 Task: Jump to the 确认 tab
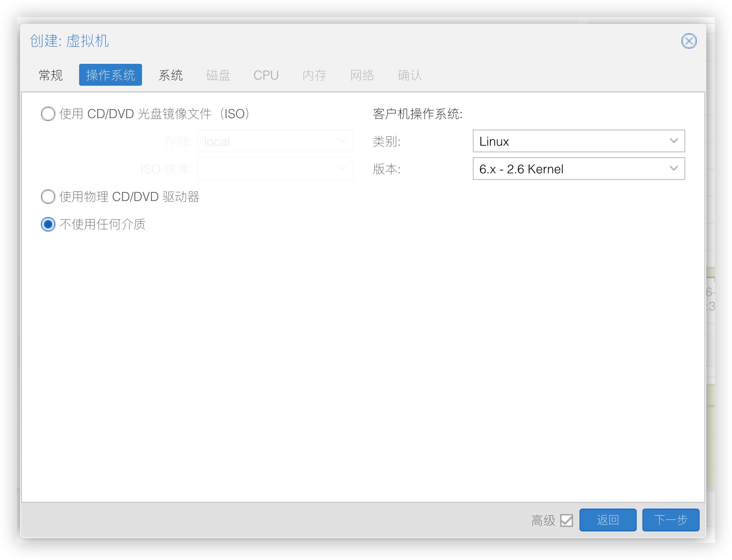[x=410, y=75]
